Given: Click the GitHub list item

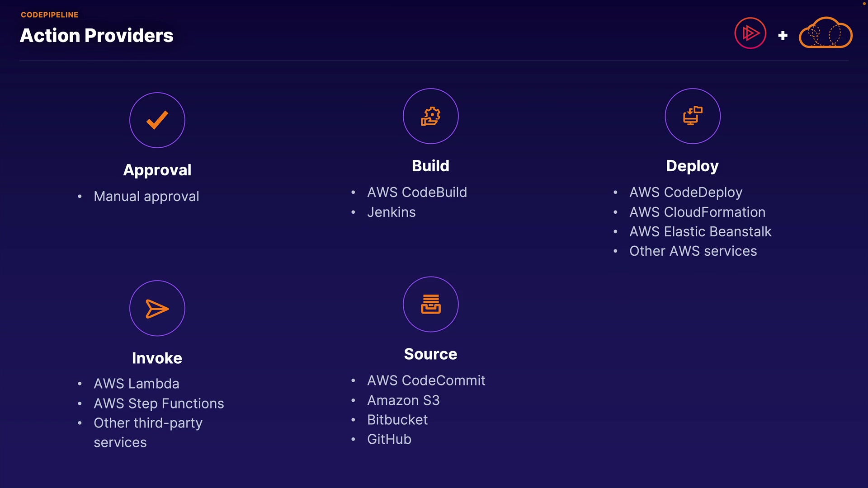Looking at the screenshot, I should click(389, 439).
